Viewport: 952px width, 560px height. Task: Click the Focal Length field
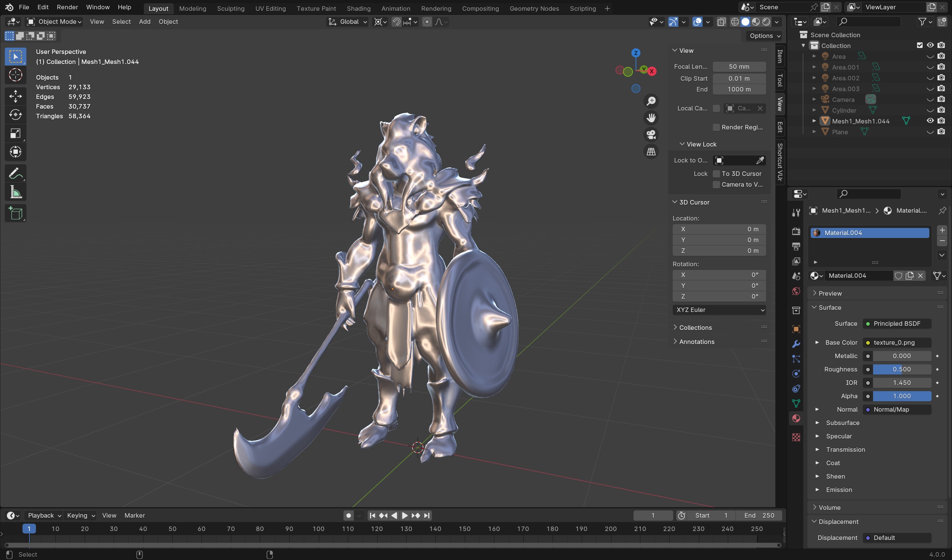click(739, 67)
